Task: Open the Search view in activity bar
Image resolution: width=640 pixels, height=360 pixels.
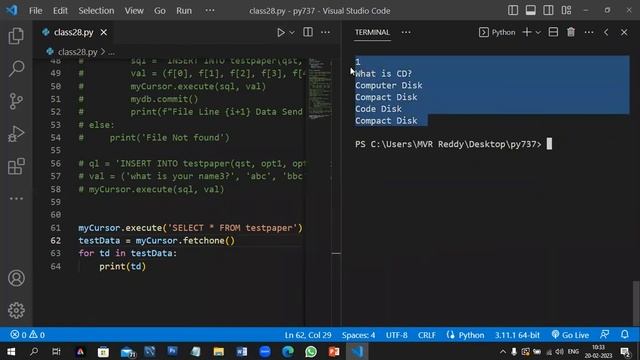Action: 16,69
